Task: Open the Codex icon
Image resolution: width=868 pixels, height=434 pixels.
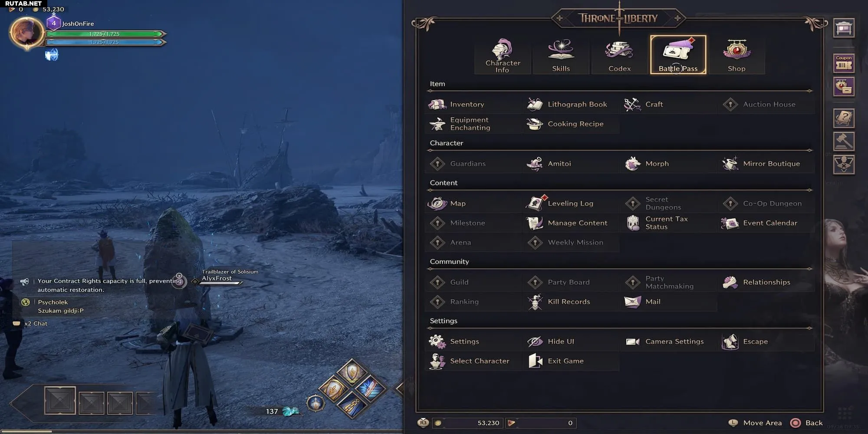Action: (619, 50)
